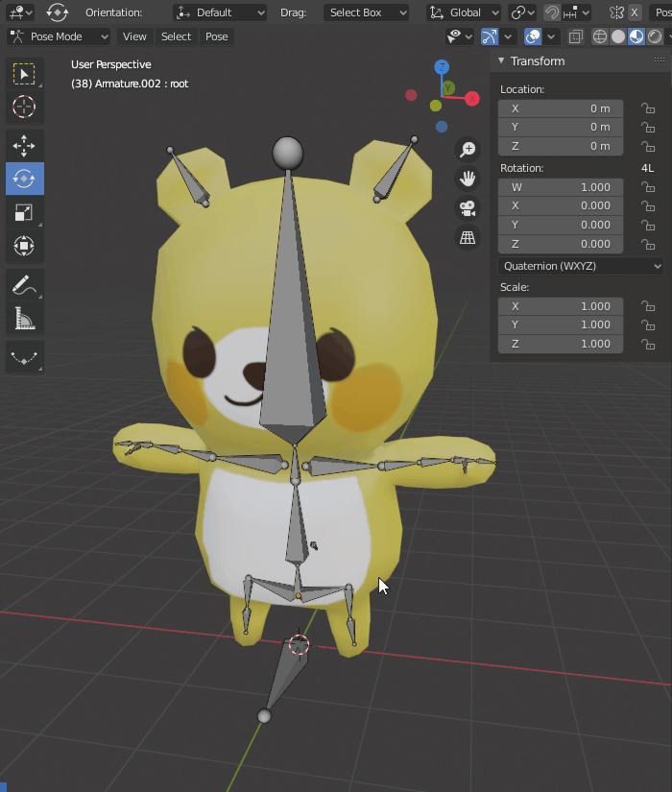Toggle snapping magnet button
This screenshot has height=792, width=672.
[552, 12]
